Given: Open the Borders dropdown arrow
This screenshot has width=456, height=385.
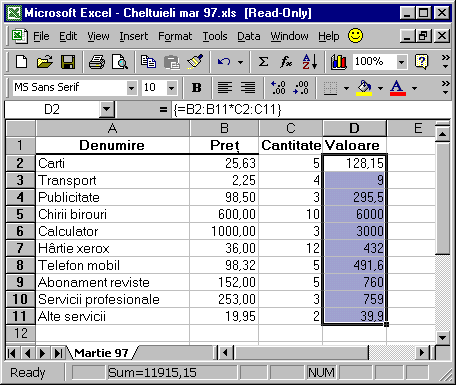Looking at the screenshot, I should (346, 88).
